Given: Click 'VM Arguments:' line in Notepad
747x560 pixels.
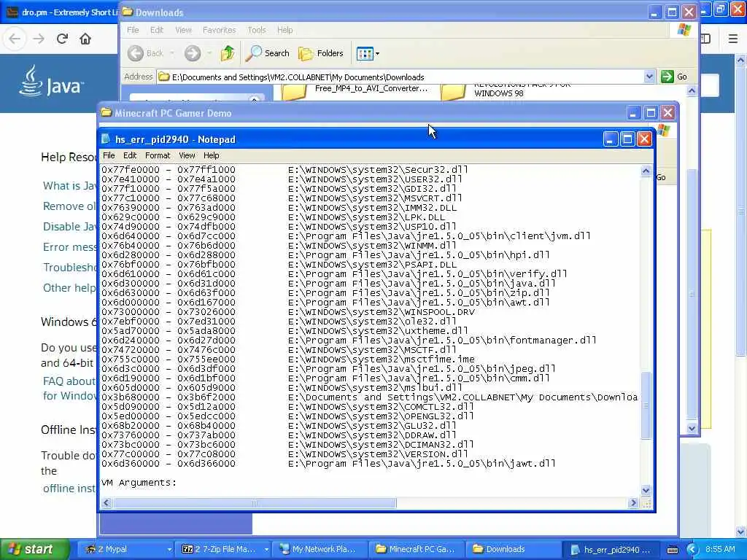Looking at the screenshot, I should pos(139,483).
